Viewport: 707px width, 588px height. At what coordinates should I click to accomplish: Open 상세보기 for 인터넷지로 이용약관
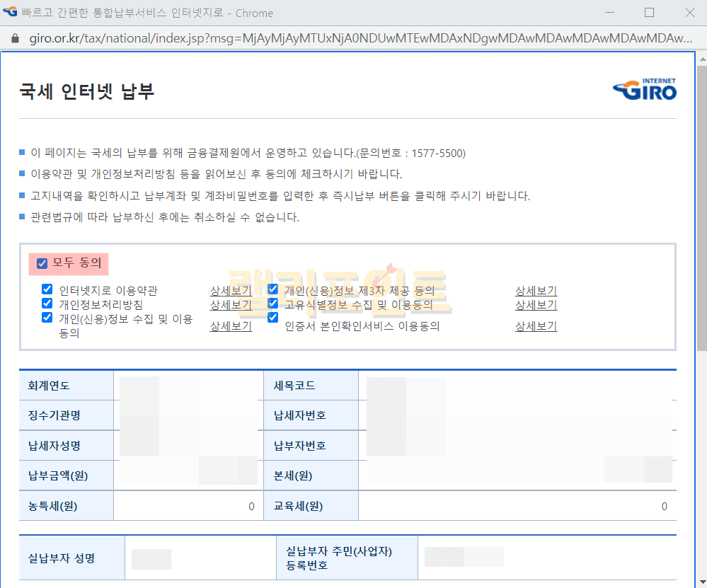pos(231,291)
